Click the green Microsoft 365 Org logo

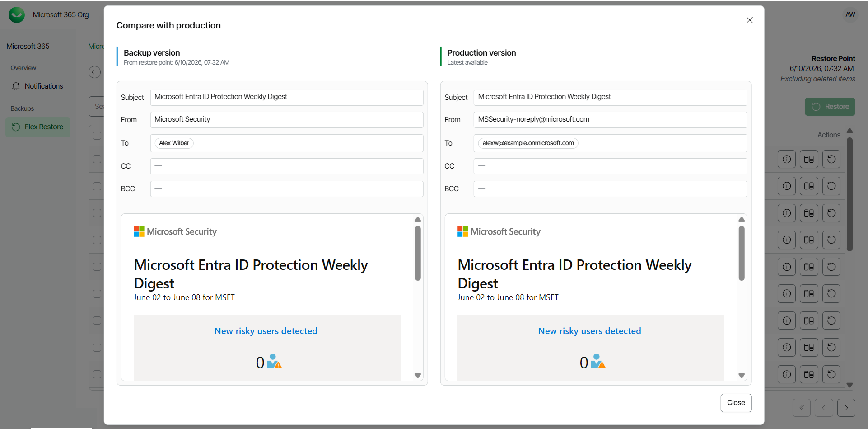17,15
